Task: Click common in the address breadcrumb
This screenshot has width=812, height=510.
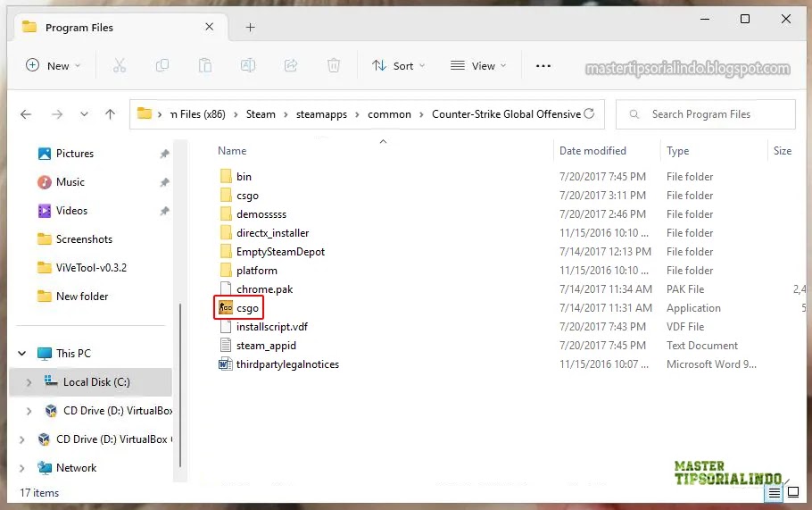Action: tap(389, 114)
